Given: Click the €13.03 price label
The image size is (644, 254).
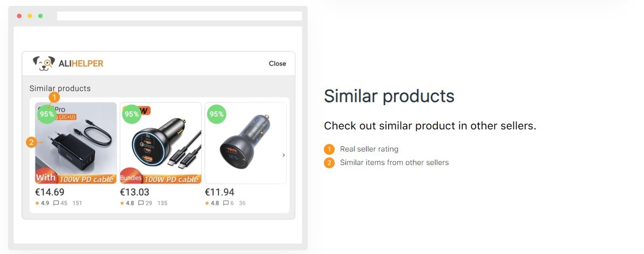Looking at the screenshot, I should pyautogui.click(x=134, y=192).
